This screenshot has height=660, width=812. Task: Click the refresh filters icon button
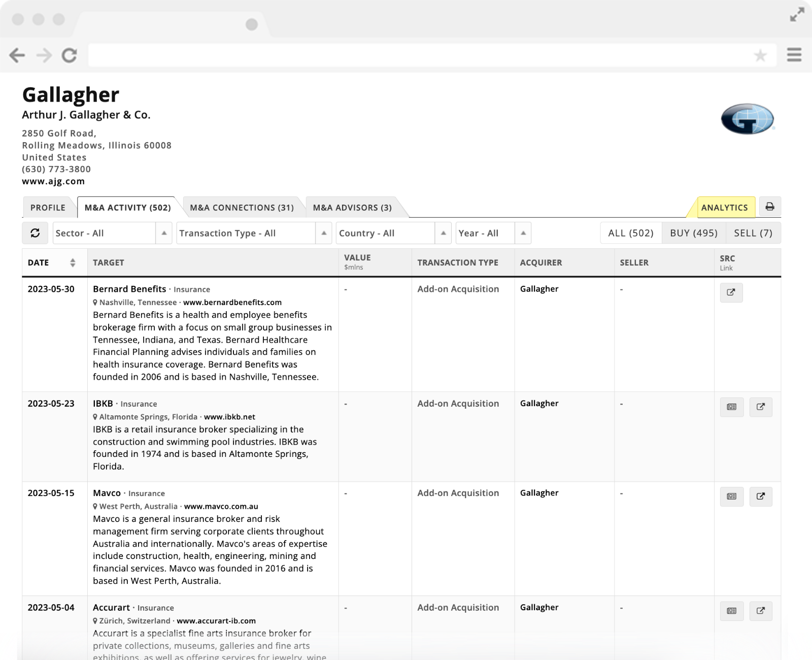(35, 233)
